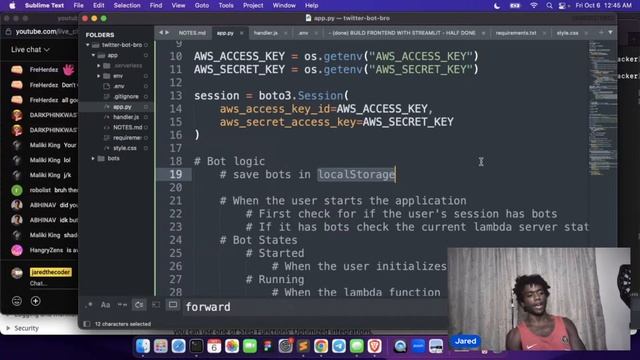This screenshot has width=640, height=360.
Task: Switch to the style.css tab
Action: coord(567,33)
